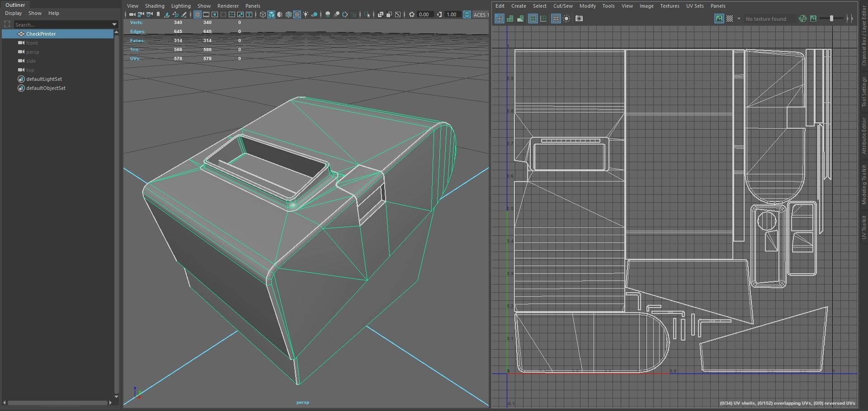The image size is (868, 411).
Task: Select the side camera in Outliner
Action: 31,61
